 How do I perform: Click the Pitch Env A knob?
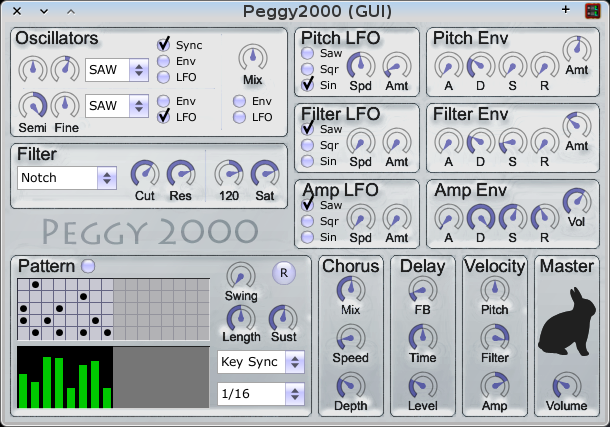pos(449,66)
